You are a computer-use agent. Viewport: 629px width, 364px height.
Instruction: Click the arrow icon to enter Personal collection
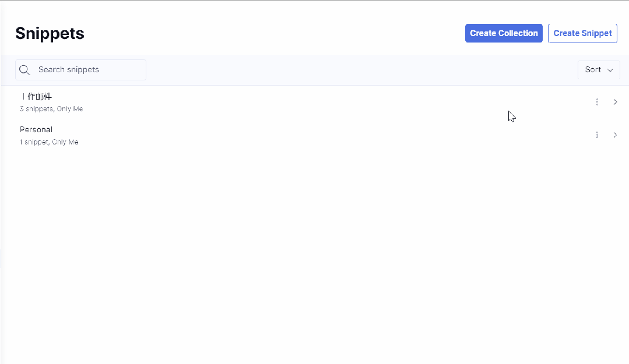pos(615,135)
